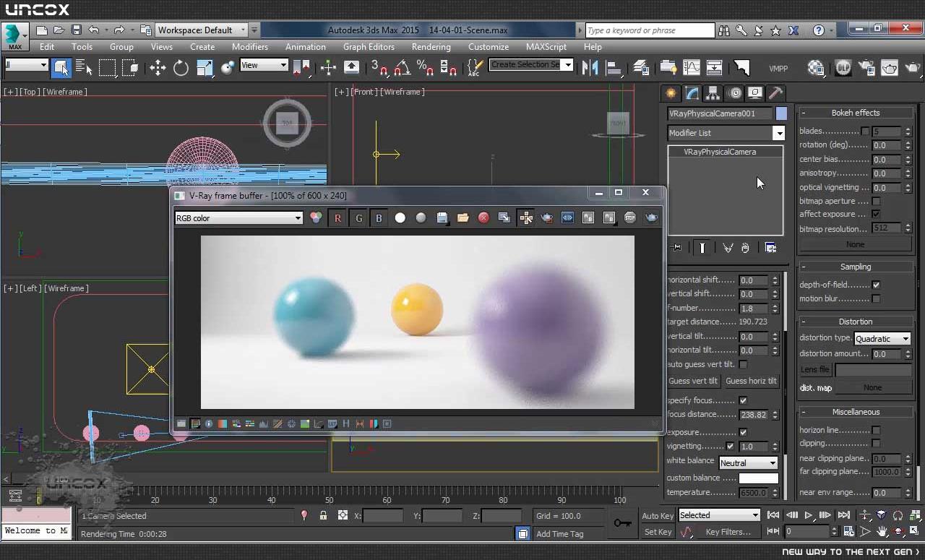Toggle the red channel in frame buffer

pyautogui.click(x=337, y=218)
